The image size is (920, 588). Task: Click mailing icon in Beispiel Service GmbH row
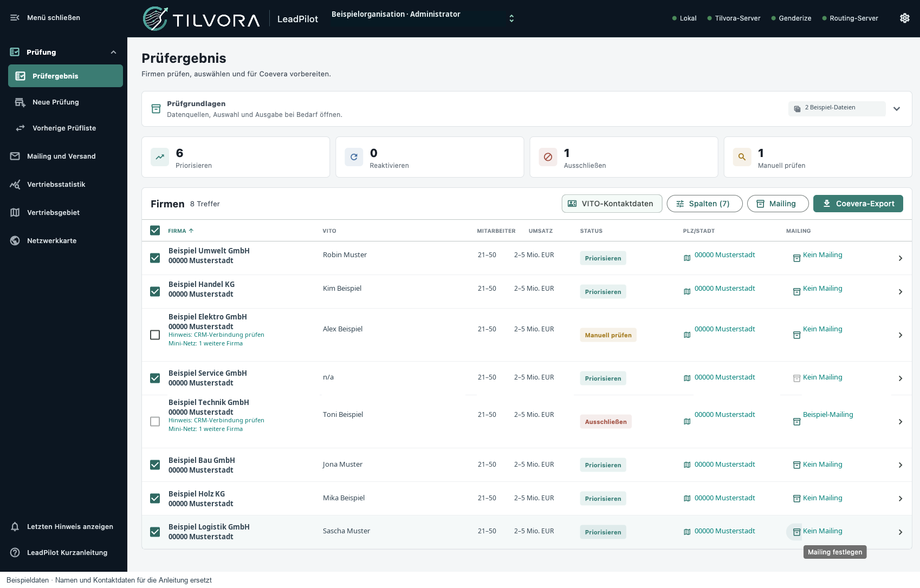[x=796, y=378]
